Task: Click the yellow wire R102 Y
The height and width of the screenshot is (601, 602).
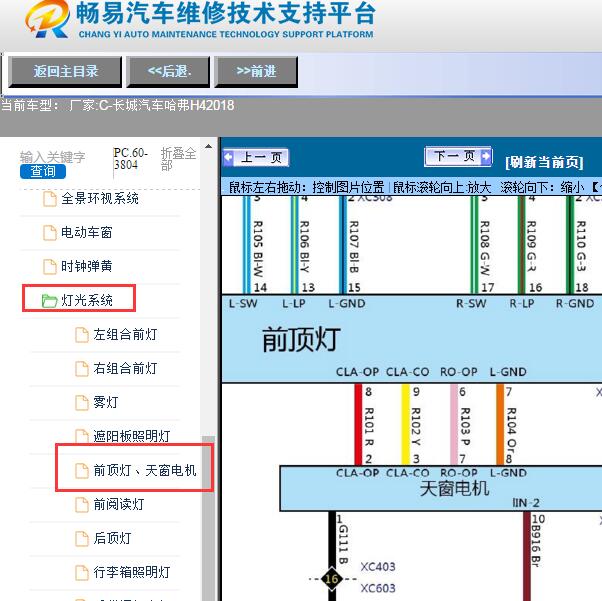Action: pos(405,424)
